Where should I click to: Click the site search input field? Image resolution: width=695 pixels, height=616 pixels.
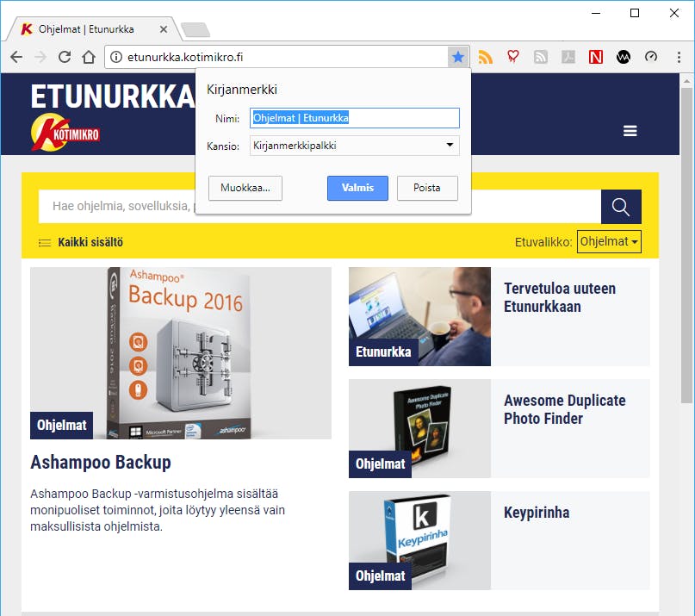pos(320,206)
